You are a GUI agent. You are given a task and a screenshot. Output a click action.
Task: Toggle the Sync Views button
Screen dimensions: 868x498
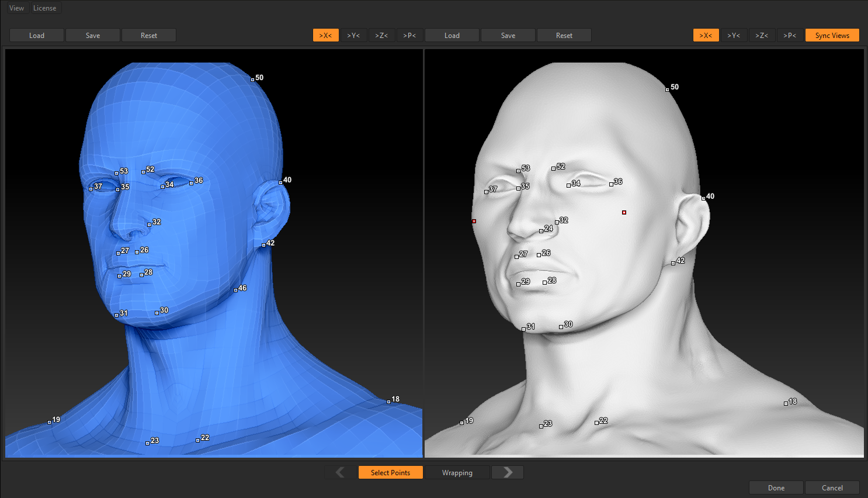(x=832, y=36)
